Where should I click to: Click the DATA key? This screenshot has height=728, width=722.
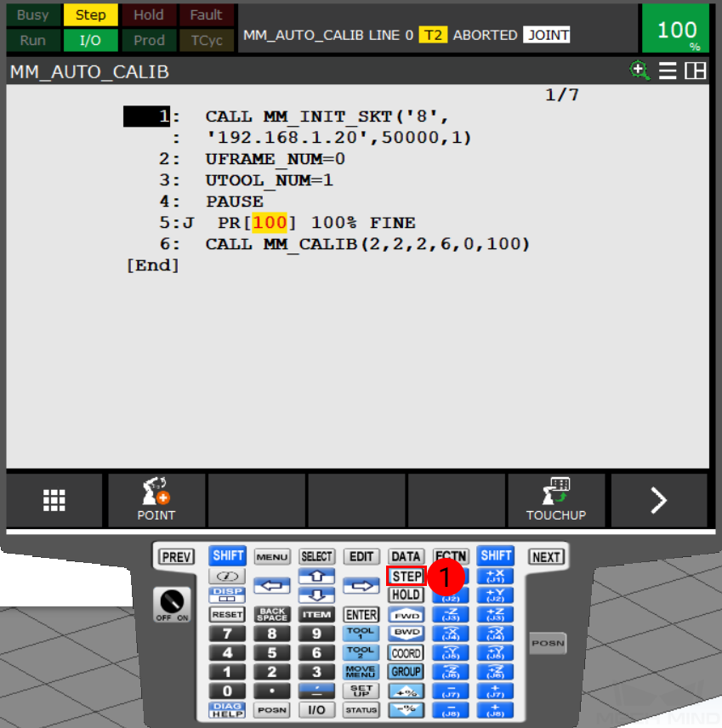pos(406,556)
